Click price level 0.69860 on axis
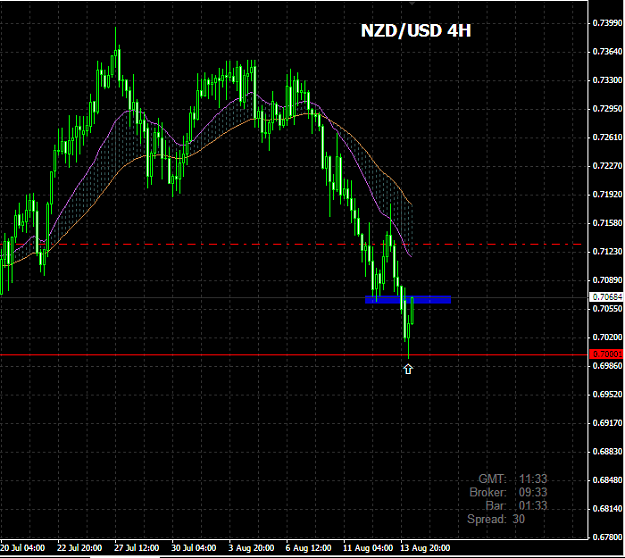This screenshot has height=558, width=625. tap(607, 365)
